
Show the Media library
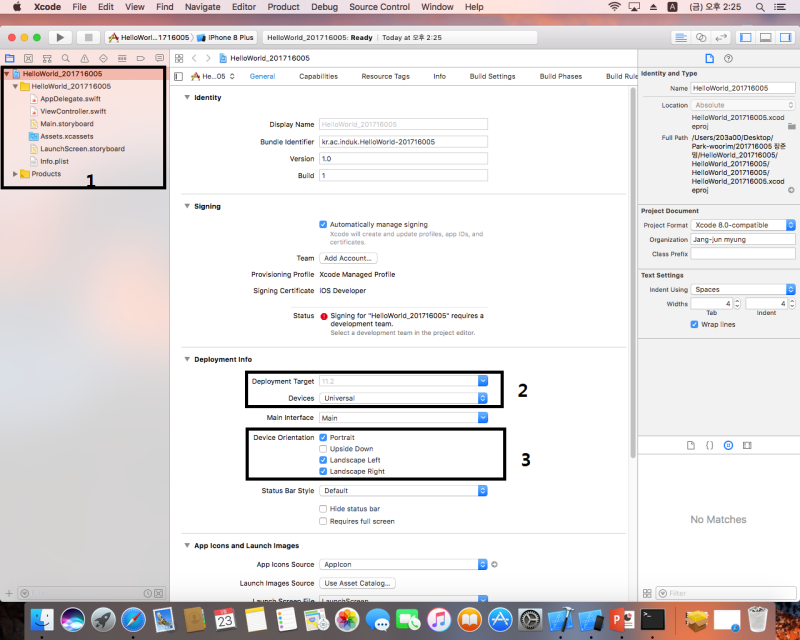tap(747, 445)
